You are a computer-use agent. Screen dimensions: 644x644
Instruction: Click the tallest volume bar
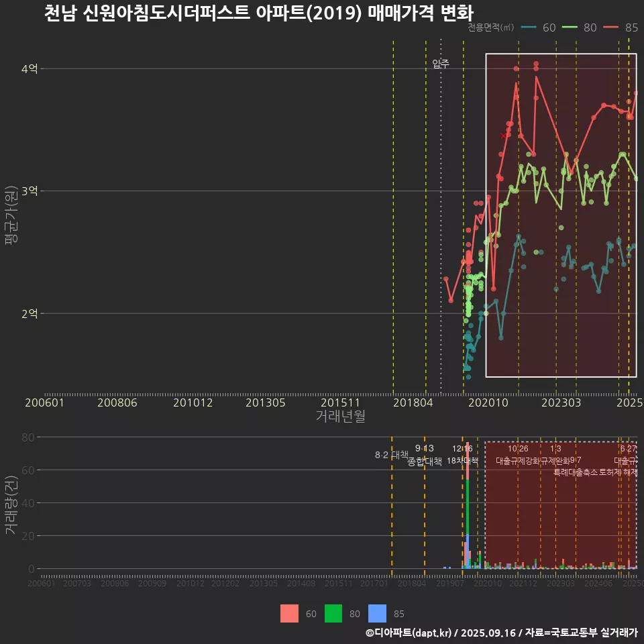(x=468, y=506)
